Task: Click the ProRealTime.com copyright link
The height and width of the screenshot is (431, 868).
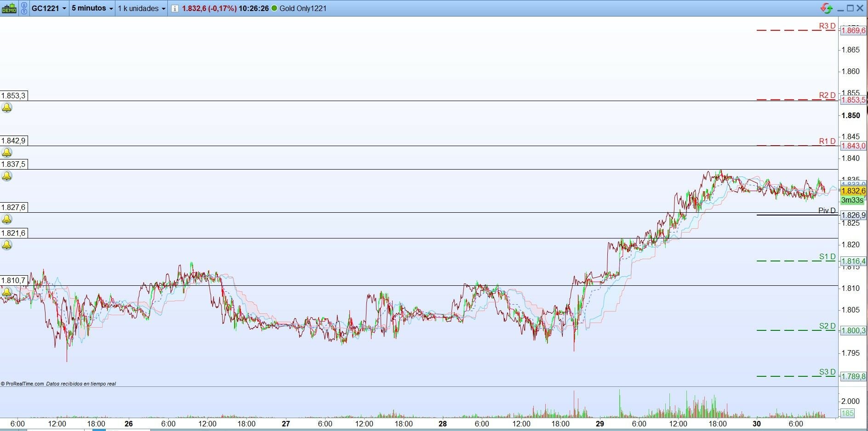Action: coord(23,384)
